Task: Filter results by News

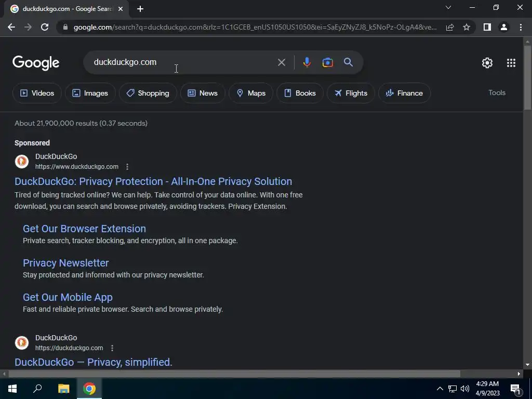Action: (x=203, y=93)
